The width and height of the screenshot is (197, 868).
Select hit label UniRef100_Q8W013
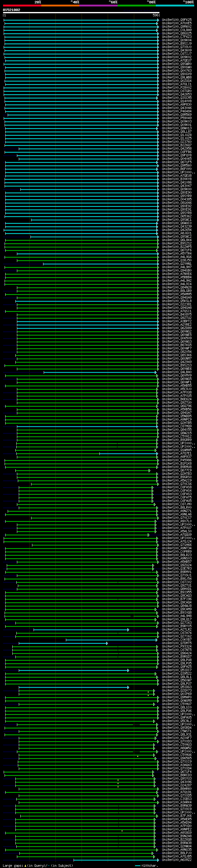[x=176, y=128]
